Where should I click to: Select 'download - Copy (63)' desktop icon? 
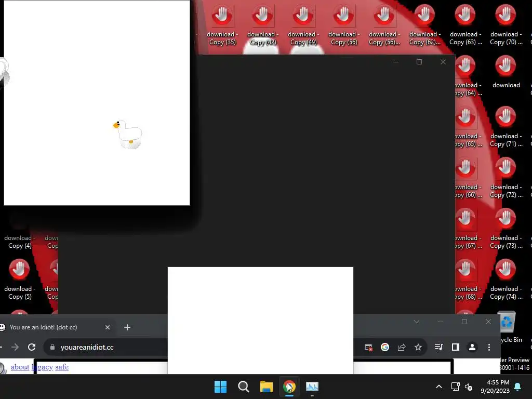465,25
